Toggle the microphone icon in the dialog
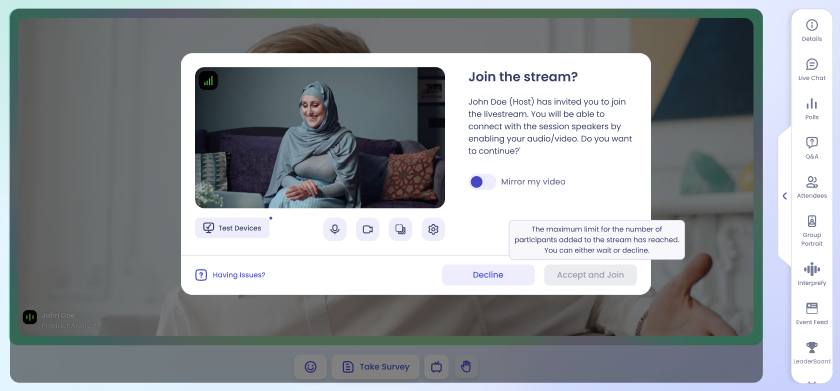 point(335,229)
